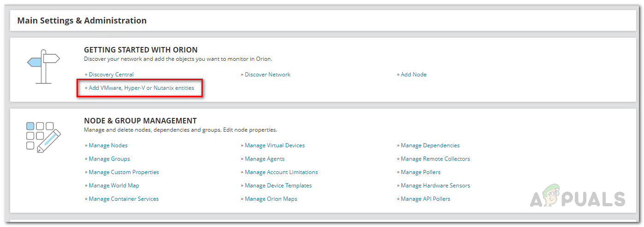Click the Manage Agents link
644x227 pixels.
tap(265, 159)
